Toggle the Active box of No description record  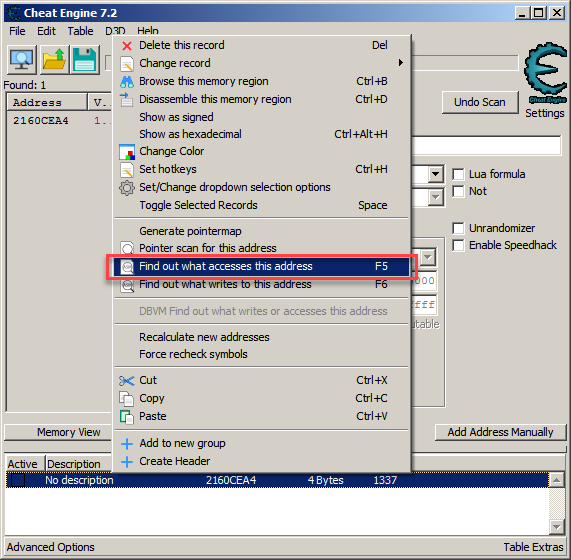(x=18, y=480)
